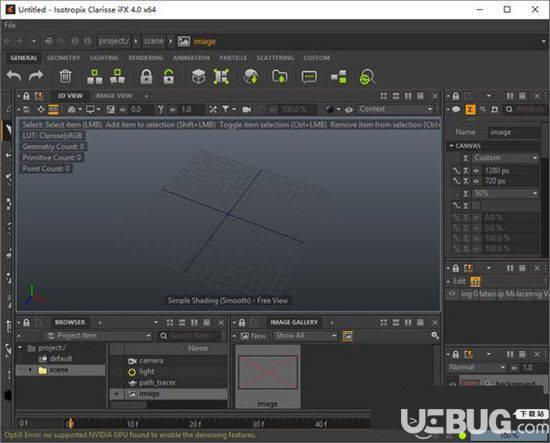The height and width of the screenshot is (443, 550).
Task: Click the orange sigma icon in attribute editor
Action: click(x=470, y=110)
